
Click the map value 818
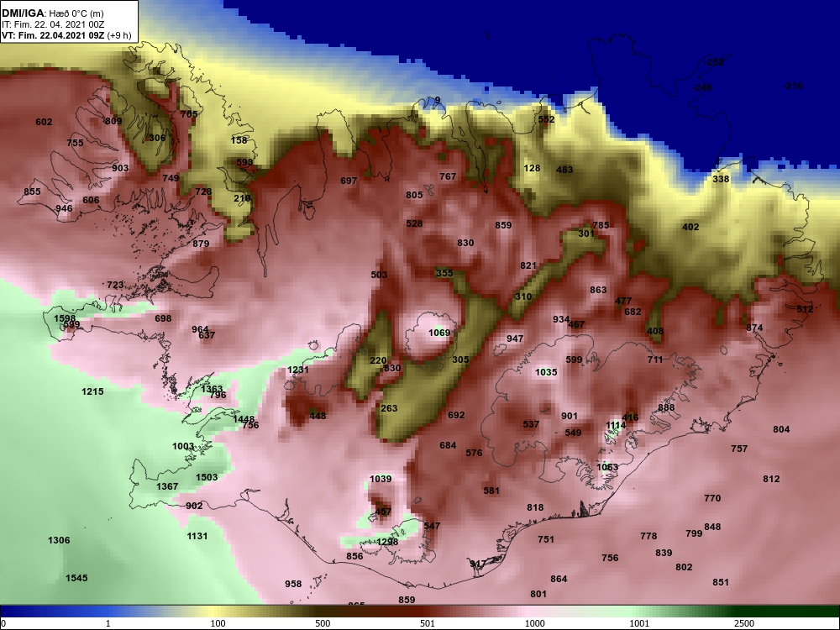[535, 508]
